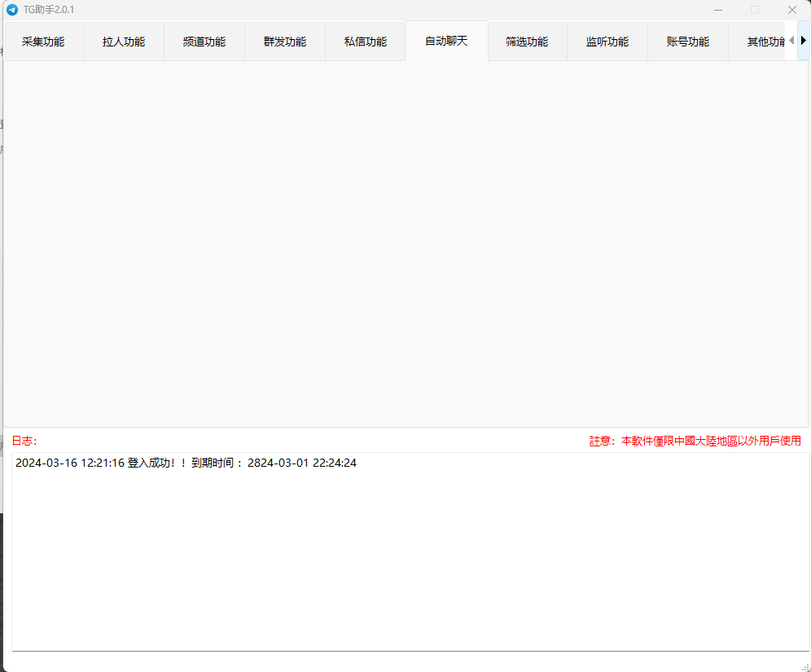Open the partially hidden 其他功能 tab
Viewport: 811px width, 672px height.
(x=765, y=42)
